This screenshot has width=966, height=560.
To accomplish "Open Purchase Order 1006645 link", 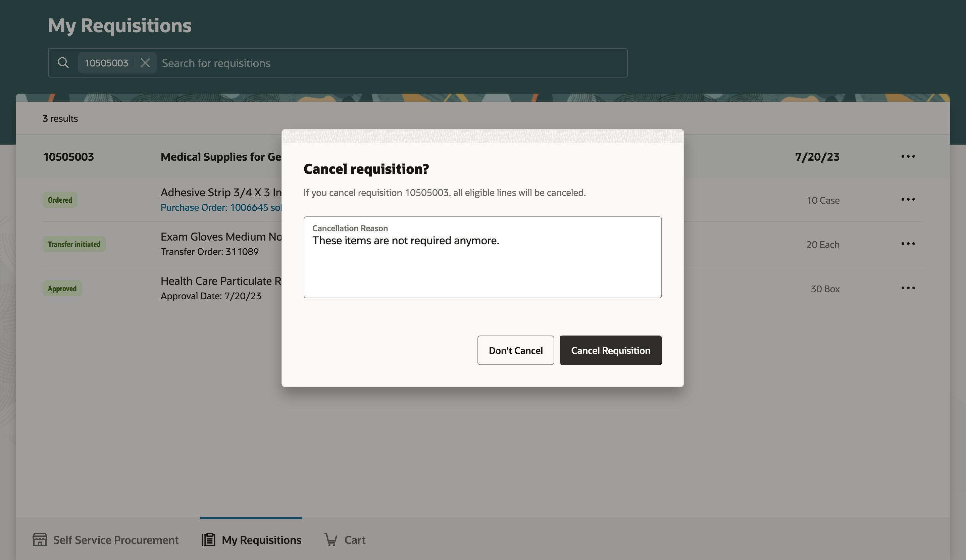I will click(221, 207).
